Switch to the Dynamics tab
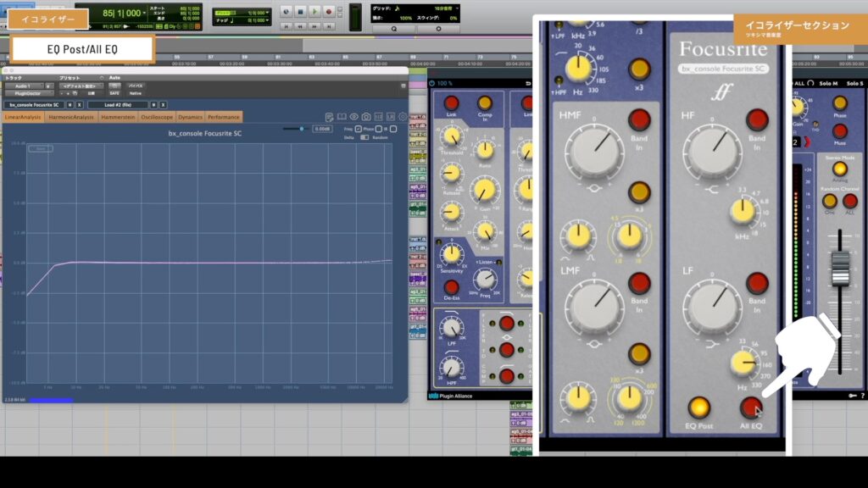 pyautogui.click(x=190, y=117)
